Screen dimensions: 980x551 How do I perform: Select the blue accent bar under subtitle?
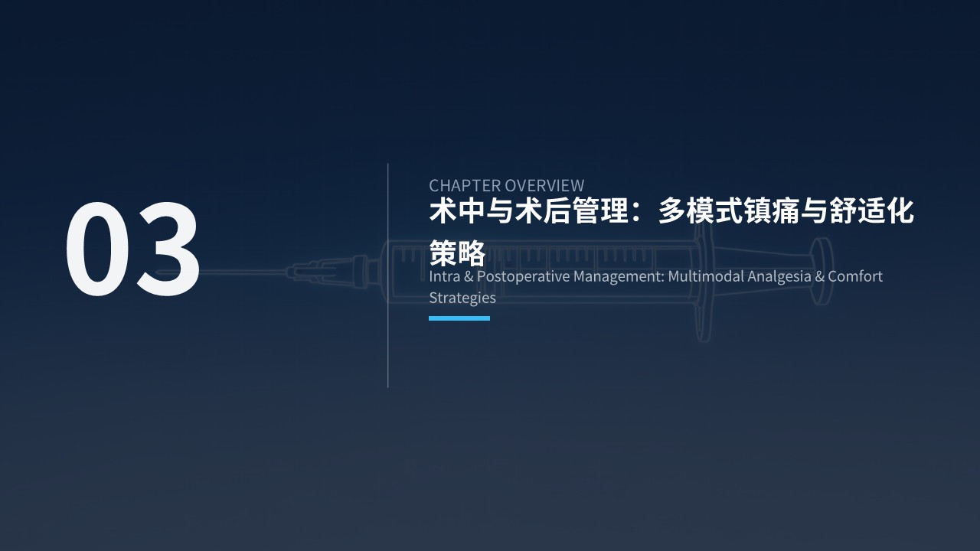click(x=459, y=318)
